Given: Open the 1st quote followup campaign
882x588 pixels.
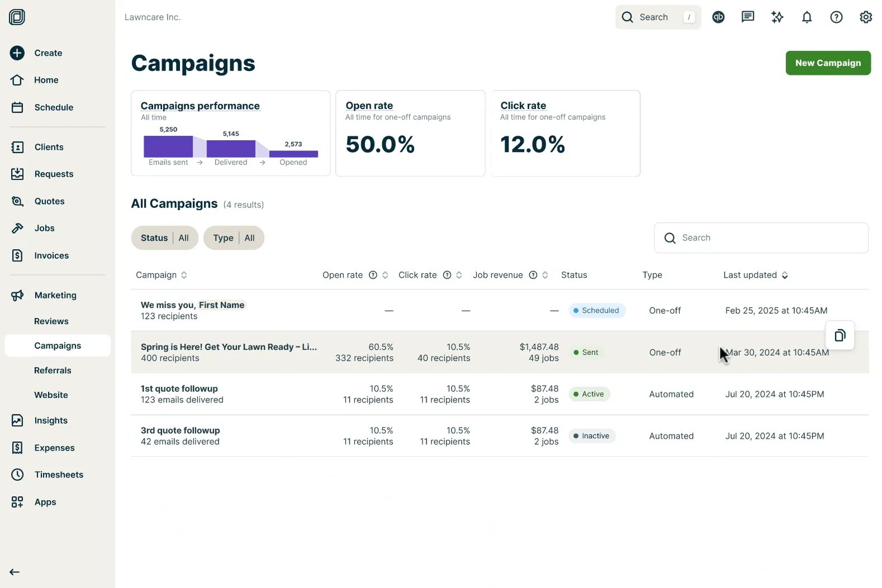Looking at the screenshot, I should (x=179, y=388).
